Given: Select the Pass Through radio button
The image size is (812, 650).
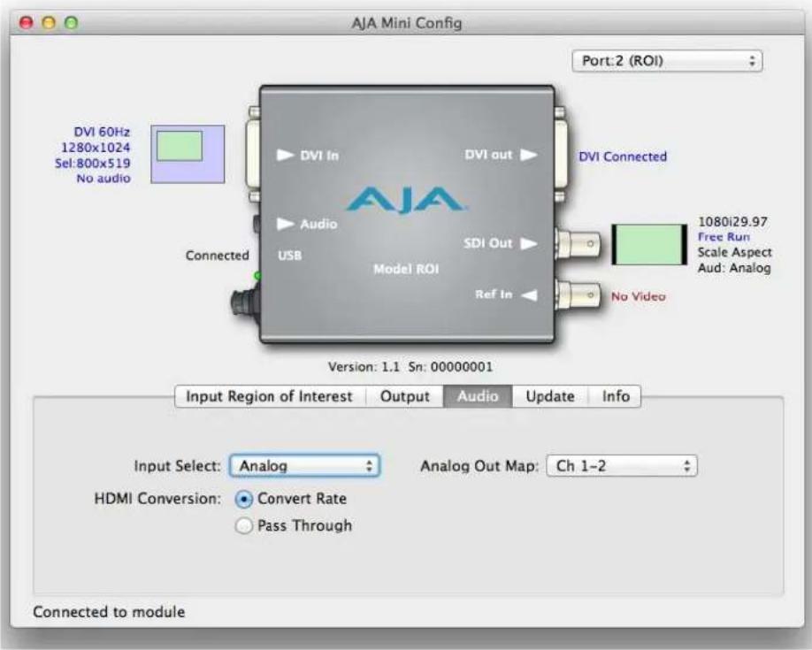Looking at the screenshot, I should coord(243,525).
